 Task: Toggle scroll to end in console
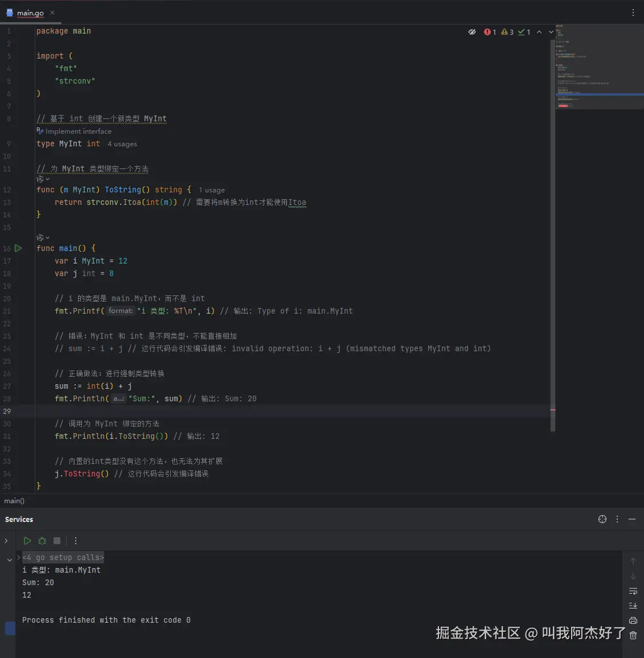click(x=633, y=606)
